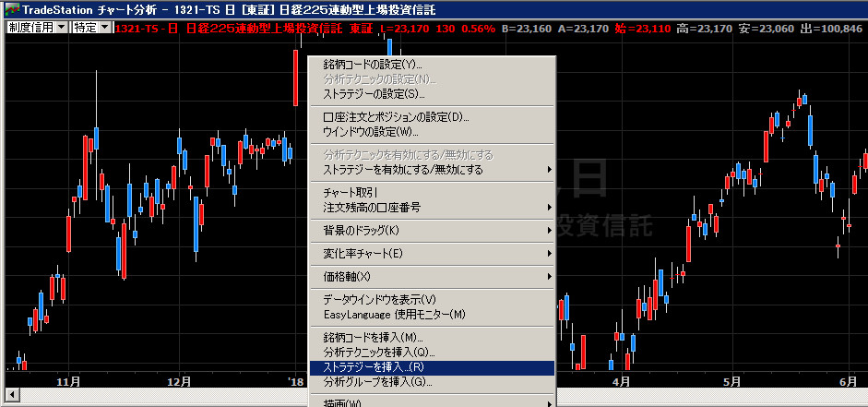868x407 pixels.
Task: Click チャート取引 menu entry
Action: tap(432, 193)
